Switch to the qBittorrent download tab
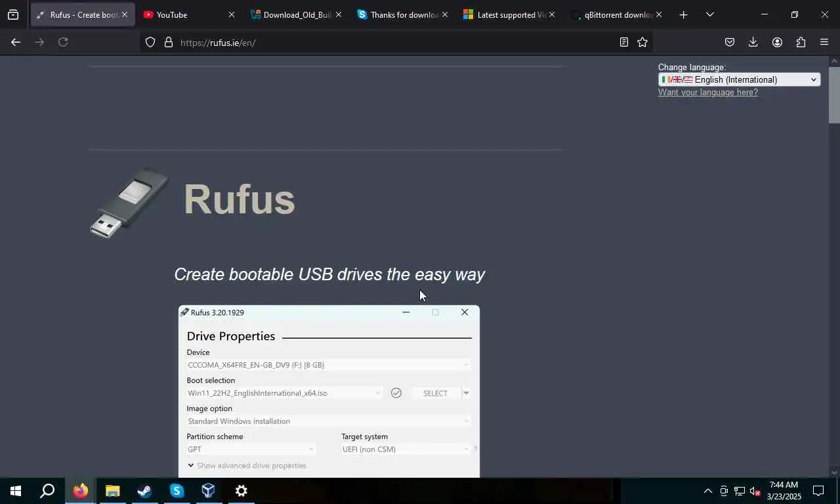This screenshot has width=840, height=504. (617, 14)
